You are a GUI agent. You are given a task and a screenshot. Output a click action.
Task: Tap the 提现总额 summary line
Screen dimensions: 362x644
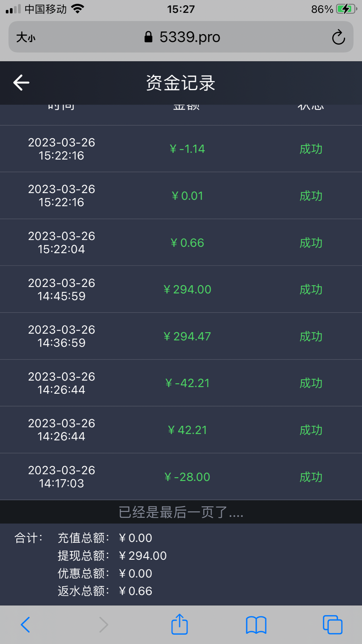pyautogui.click(x=112, y=556)
